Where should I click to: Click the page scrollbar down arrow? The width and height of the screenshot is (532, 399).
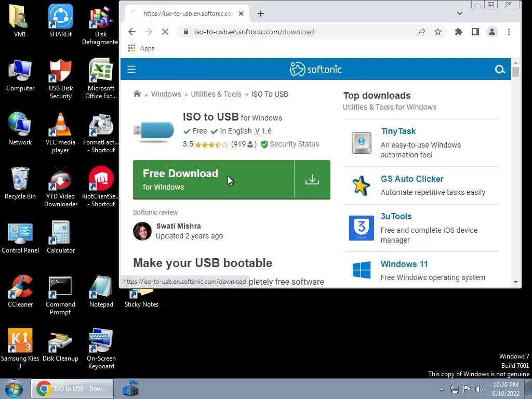pos(515,282)
